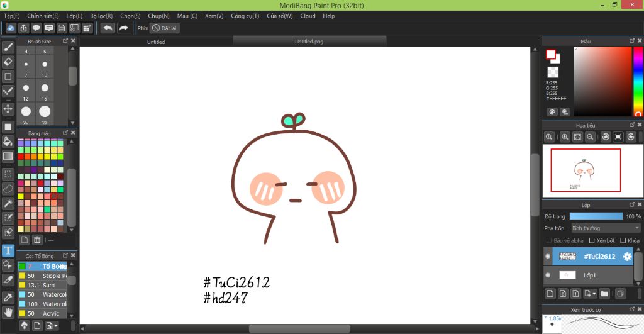Switch to the Untitled.png tab

(309, 41)
